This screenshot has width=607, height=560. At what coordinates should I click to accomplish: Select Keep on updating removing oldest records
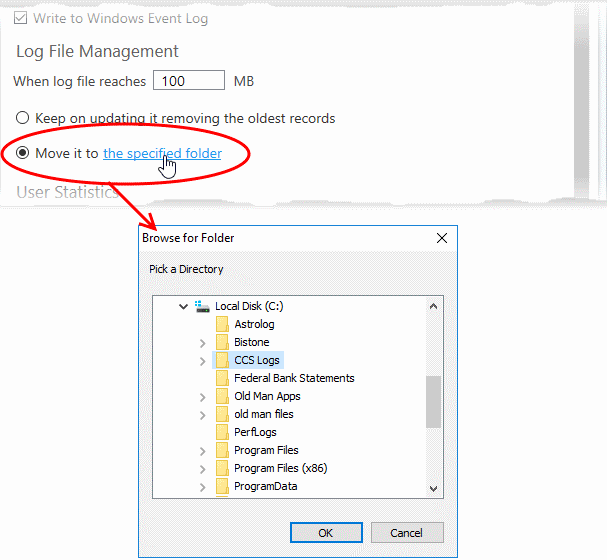tap(22, 118)
